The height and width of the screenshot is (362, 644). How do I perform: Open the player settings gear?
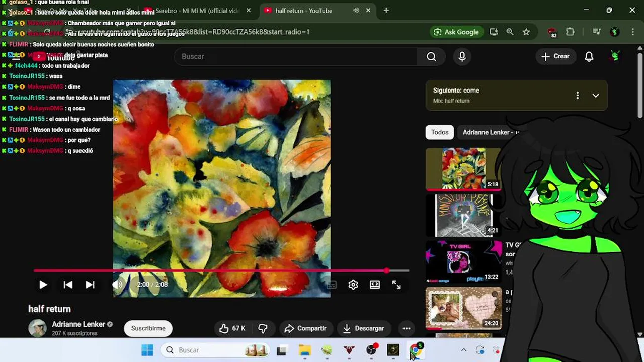pyautogui.click(x=353, y=285)
